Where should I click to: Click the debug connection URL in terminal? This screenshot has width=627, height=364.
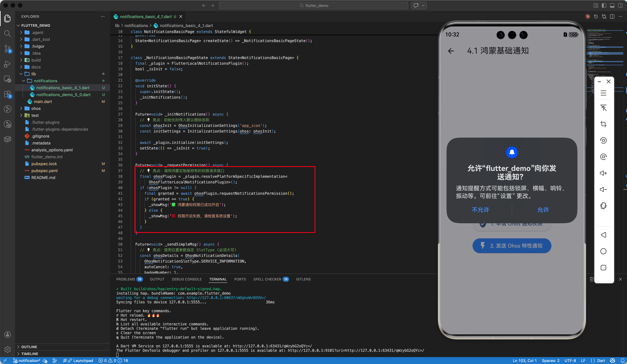point(226,298)
